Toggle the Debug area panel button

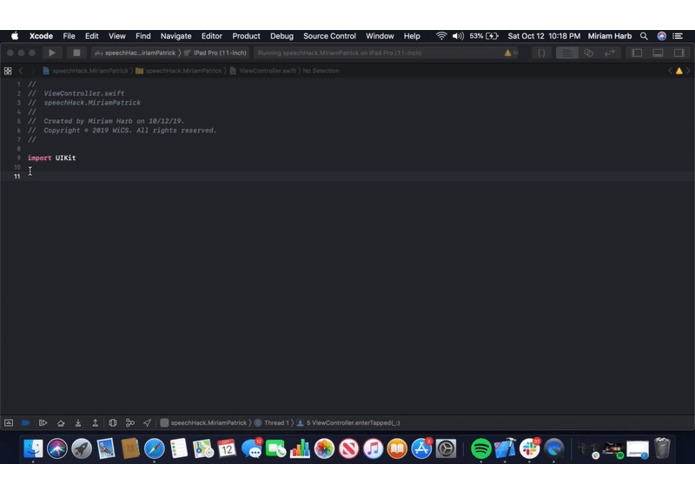(x=658, y=53)
